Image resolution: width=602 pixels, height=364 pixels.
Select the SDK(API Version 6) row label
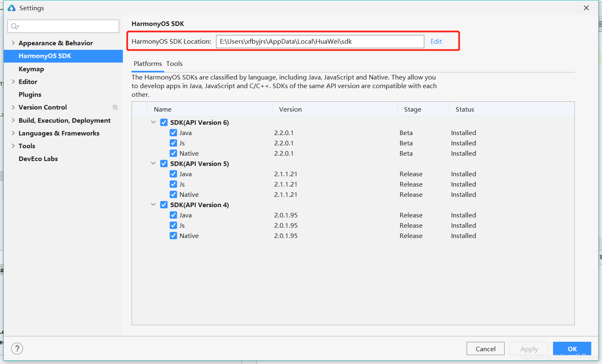tap(200, 122)
